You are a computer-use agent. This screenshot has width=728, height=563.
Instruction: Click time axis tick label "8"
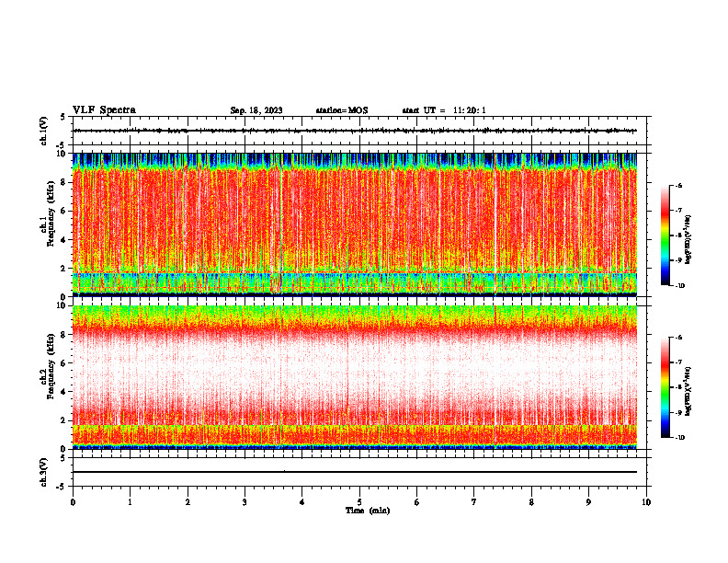[531, 502]
